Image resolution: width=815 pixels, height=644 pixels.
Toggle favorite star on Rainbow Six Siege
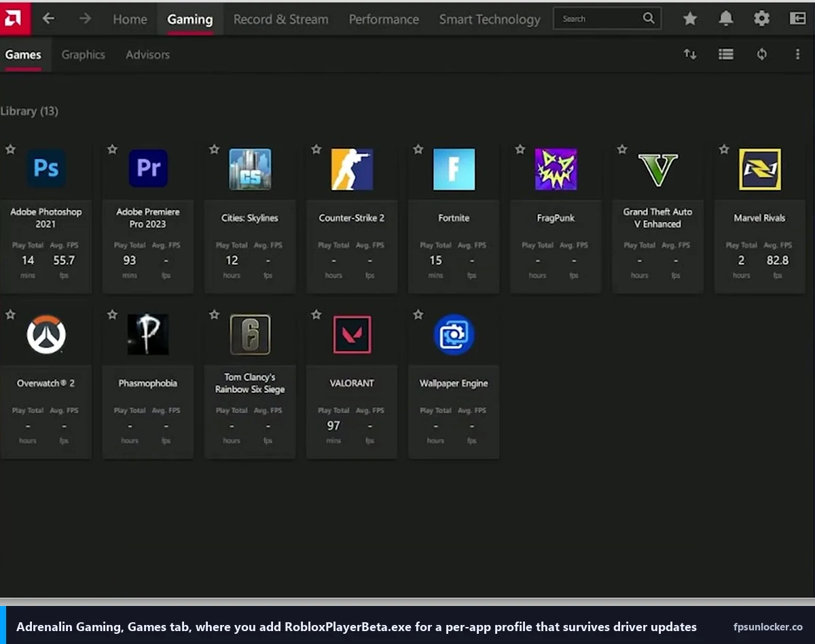pyautogui.click(x=214, y=315)
